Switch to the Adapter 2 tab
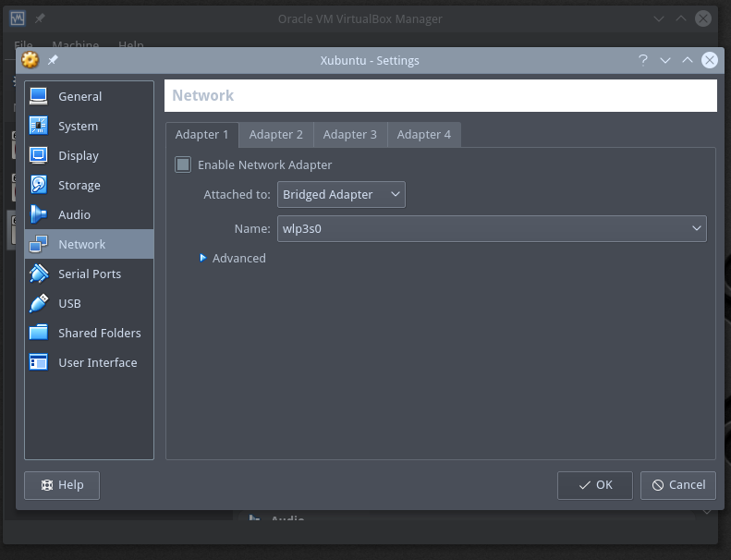The height and width of the screenshot is (560, 731). tap(276, 135)
